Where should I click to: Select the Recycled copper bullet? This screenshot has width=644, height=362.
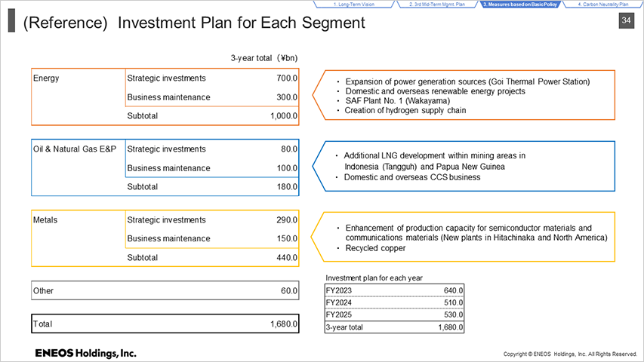point(375,248)
